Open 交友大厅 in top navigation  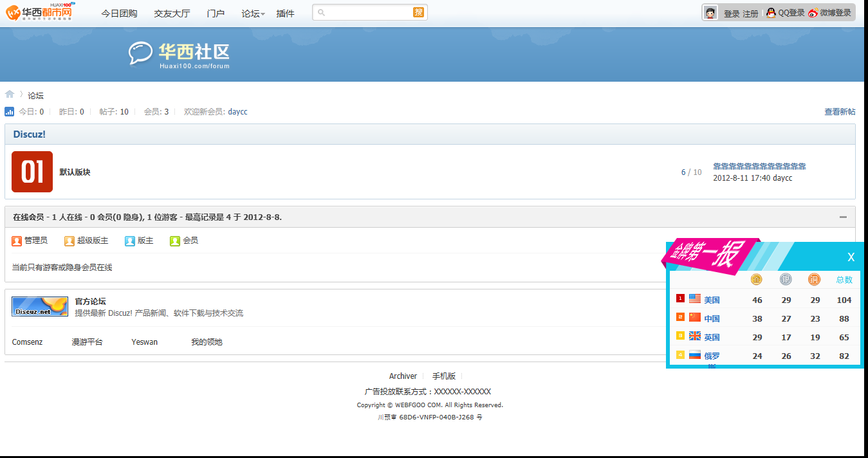point(172,14)
